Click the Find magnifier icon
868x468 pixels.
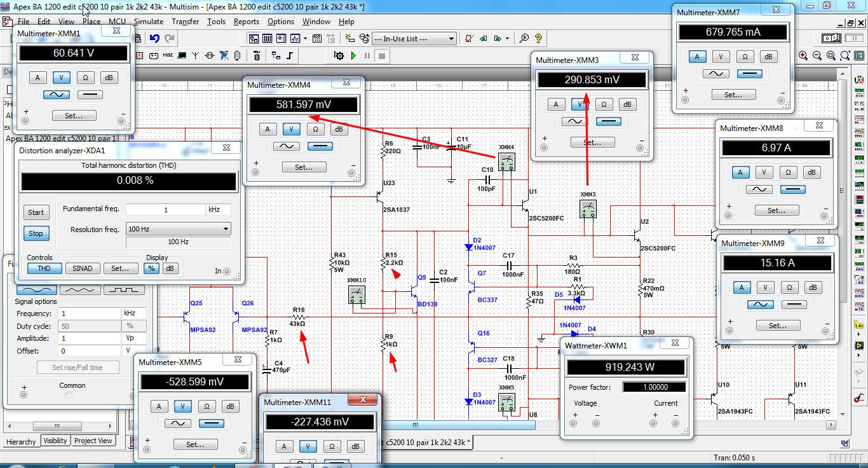[x=524, y=38]
